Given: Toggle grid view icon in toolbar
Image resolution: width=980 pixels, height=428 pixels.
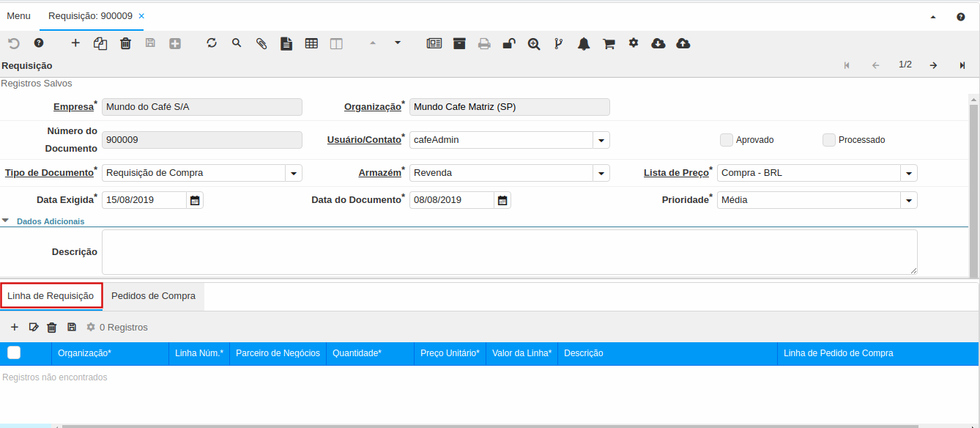Looking at the screenshot, I should tap(311, 43).
